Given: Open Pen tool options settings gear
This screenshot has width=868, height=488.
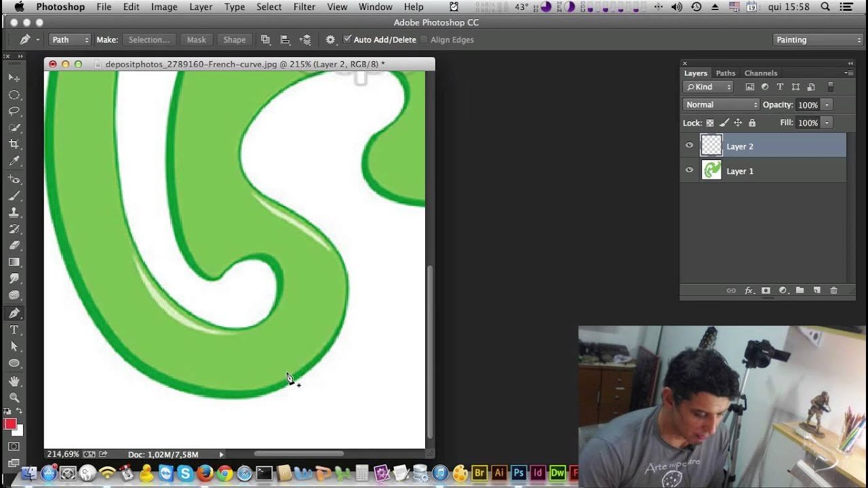Looking at the screenshot, I should click(330, 39).
